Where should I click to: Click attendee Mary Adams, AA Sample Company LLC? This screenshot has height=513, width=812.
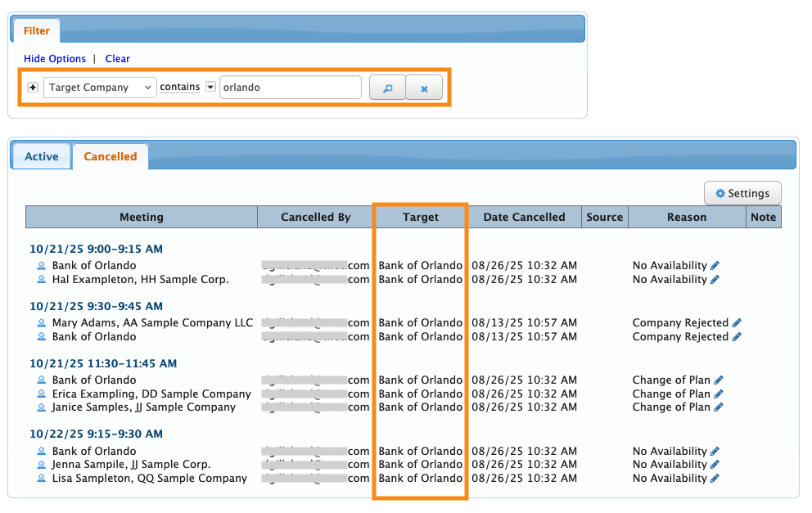tap(153, 322)
